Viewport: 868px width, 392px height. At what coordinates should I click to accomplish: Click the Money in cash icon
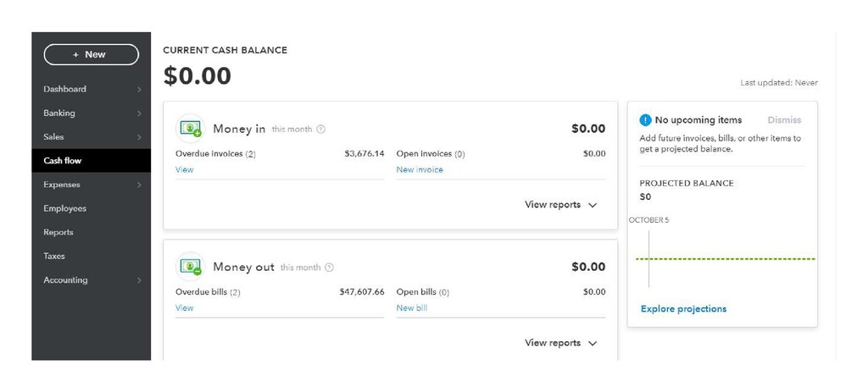191,129
